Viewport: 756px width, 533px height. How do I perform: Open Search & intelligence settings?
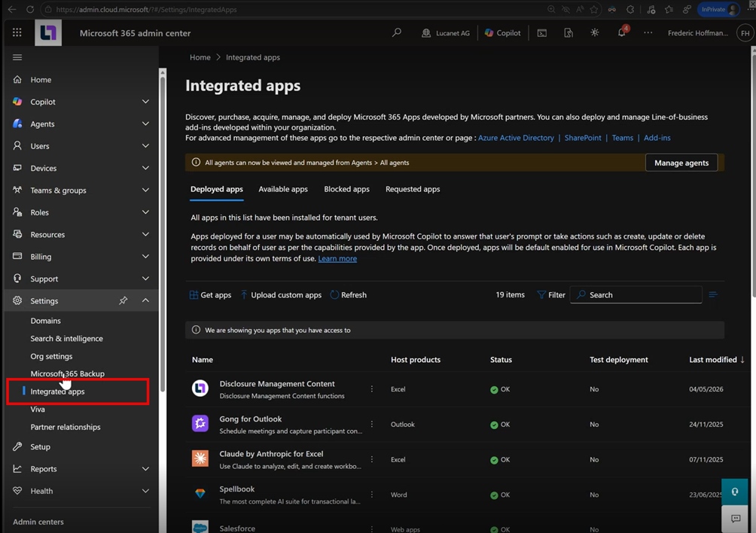click(x=66, y=338)
